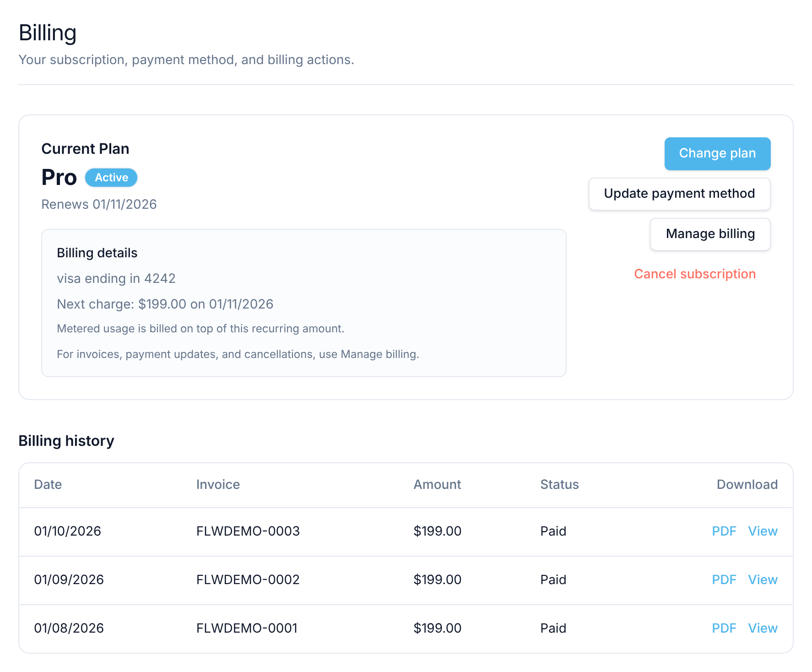Click the $199.00 amount for 01/08/2026
This screenshot has width=812, height=672.
click(438, 628)
